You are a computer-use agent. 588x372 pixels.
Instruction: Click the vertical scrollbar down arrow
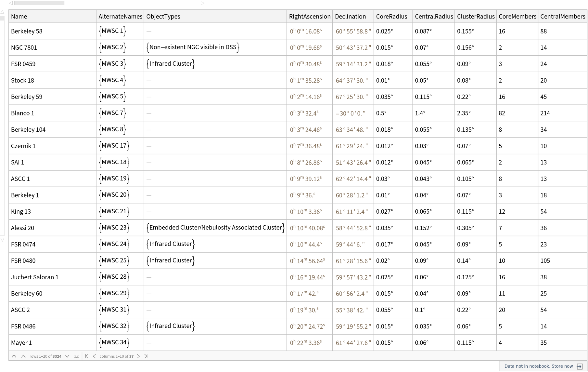pyautogui.click(x=2, y=240)
